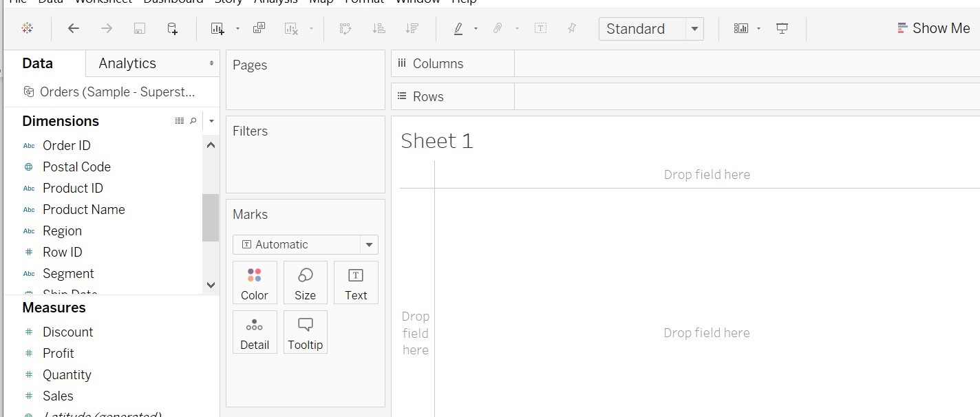
Task: Click Size on the Marks card
Action: [x=305, y=282]
